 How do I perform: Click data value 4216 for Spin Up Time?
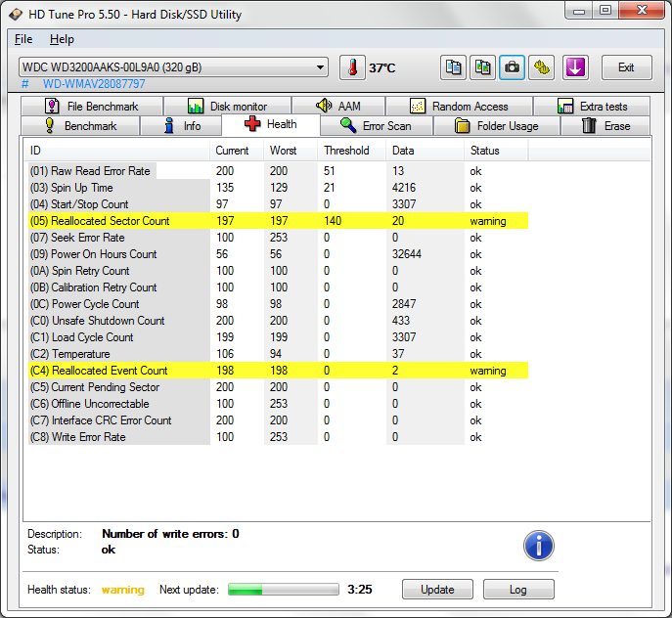pyautogui.click(x=404, y=188)
